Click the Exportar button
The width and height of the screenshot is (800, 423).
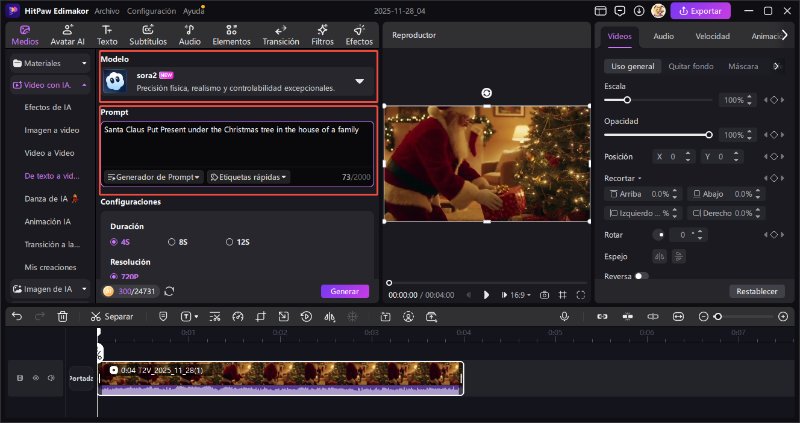point(701,11)
